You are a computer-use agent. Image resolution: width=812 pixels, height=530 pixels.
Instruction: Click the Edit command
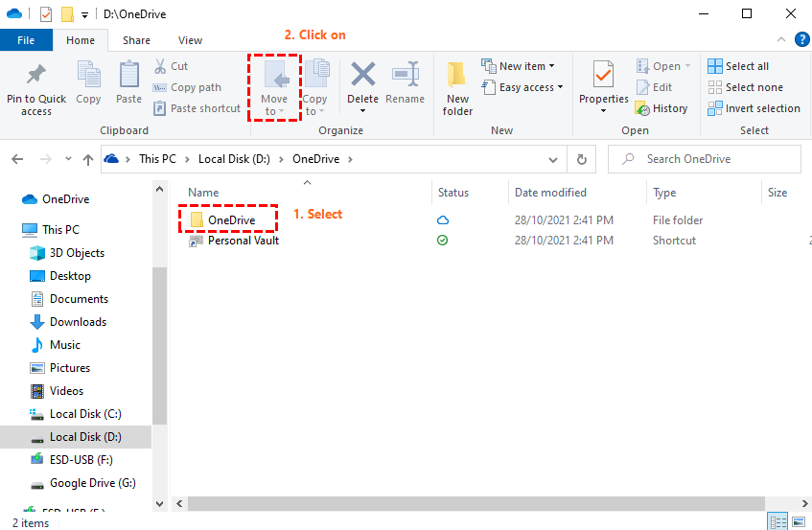[654, 87]
